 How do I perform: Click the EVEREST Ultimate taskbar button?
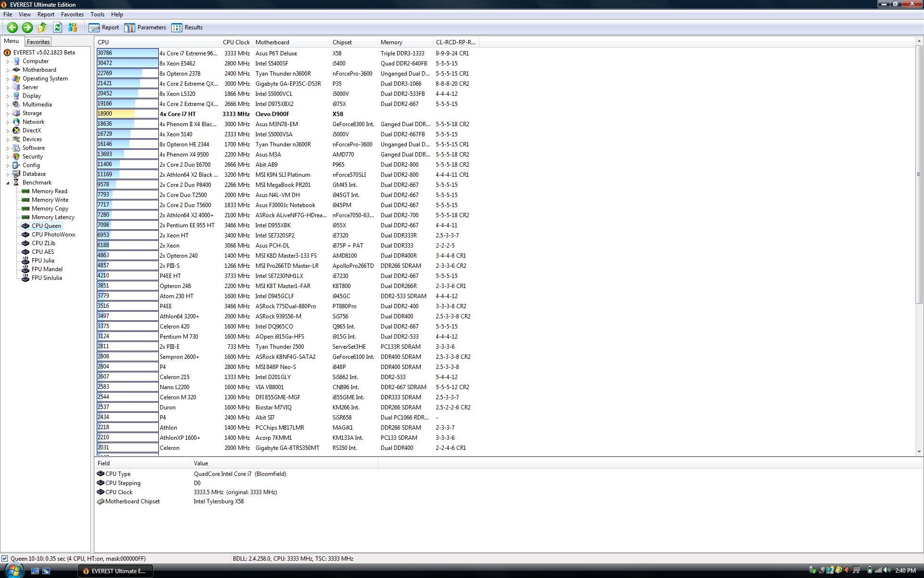coord(115,571)
